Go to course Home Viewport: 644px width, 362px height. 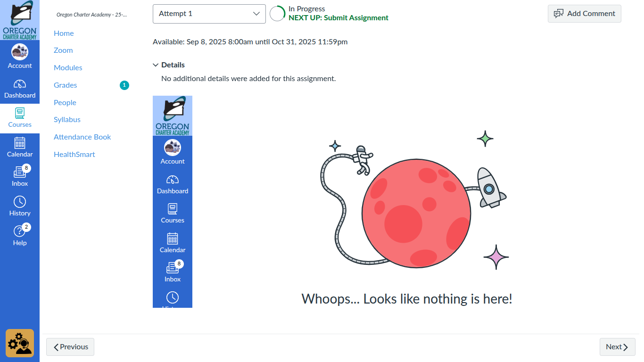tap(64, 33)
